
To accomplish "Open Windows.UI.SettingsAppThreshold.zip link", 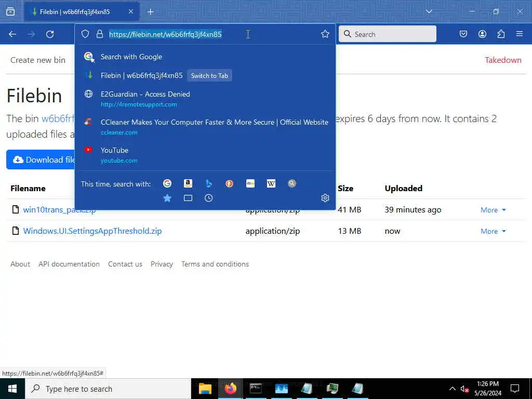I will 92,231.
